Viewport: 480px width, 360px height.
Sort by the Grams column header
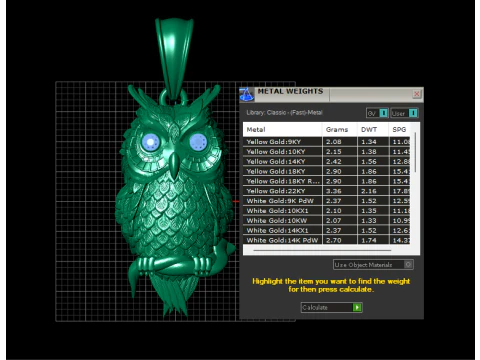tap(340, 130)
